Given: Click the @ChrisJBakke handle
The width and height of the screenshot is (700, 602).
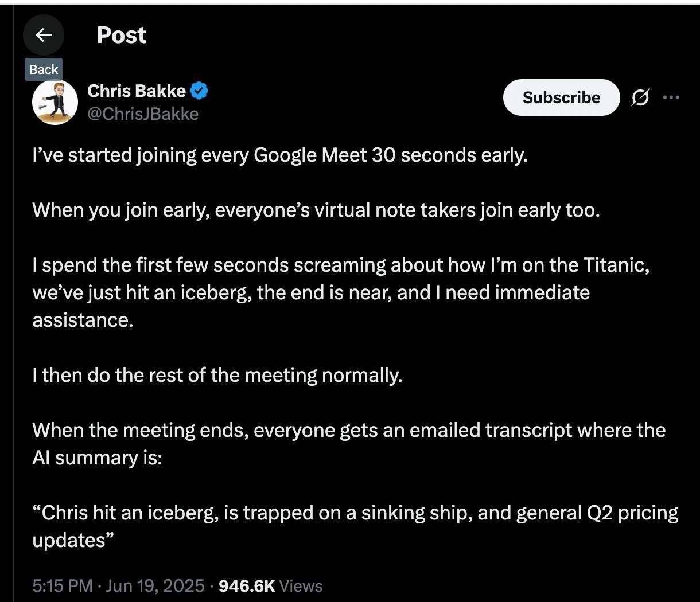Looking at the screenshot, I should pyautogui.click(x=143, y=114).
